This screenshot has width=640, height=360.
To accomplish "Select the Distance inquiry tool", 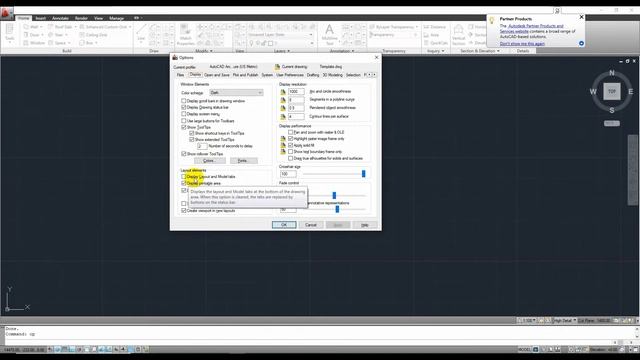I will 435,27.
